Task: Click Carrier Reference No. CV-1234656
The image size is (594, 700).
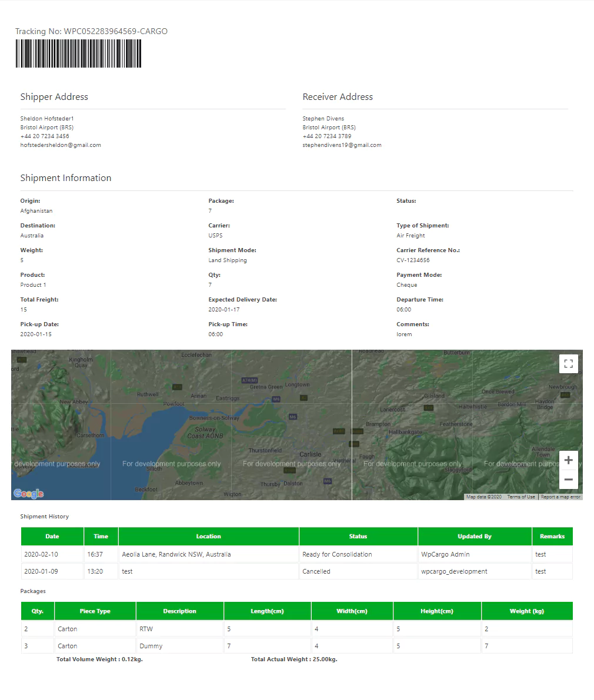Action: point(413,260)
